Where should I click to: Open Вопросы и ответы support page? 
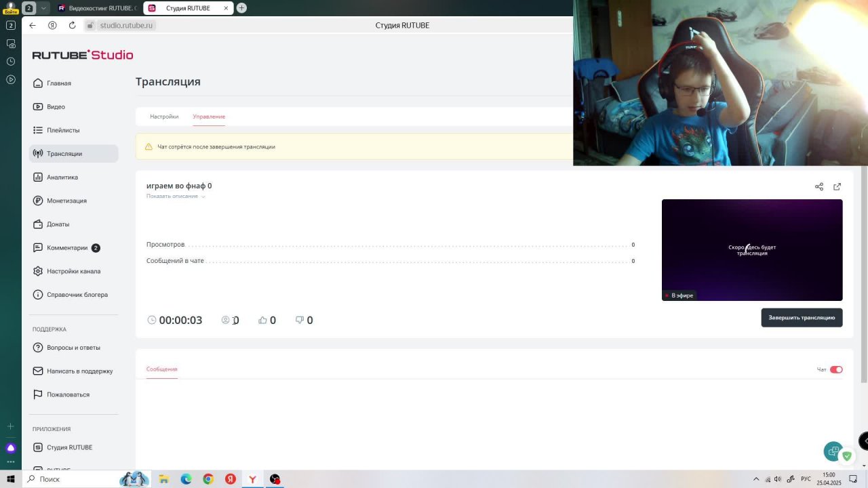pos(73,348)
